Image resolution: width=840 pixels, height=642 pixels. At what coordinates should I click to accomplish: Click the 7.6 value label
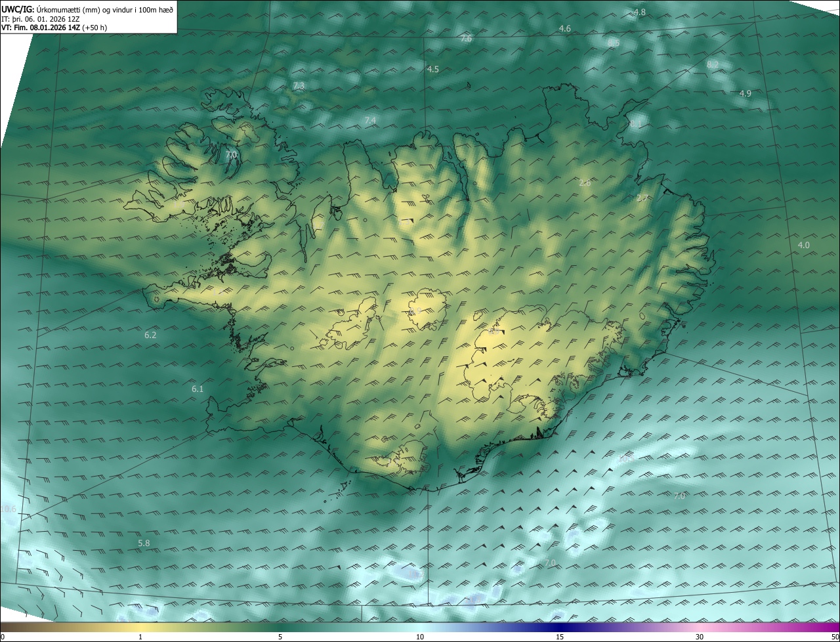(466, 39)
